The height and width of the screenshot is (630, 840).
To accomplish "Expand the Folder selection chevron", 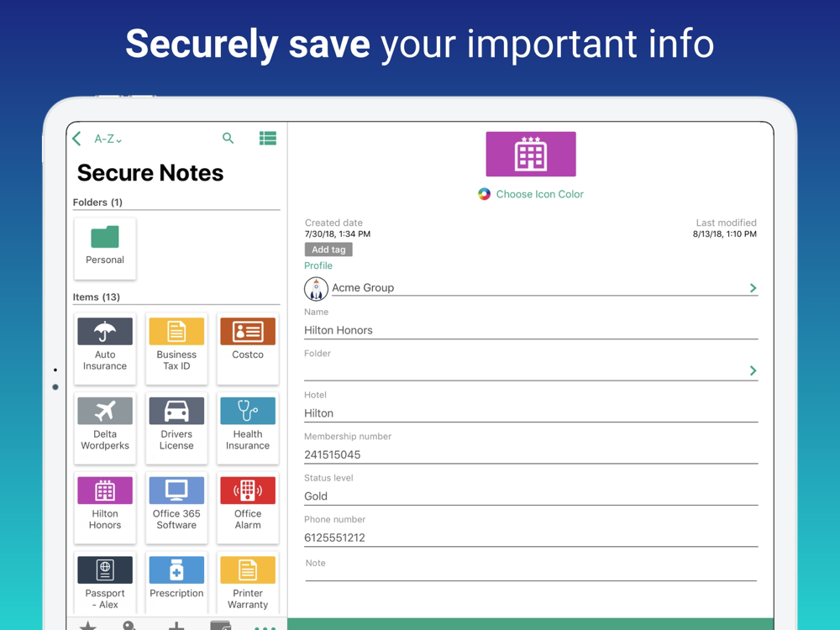I will tap(753, 370).
